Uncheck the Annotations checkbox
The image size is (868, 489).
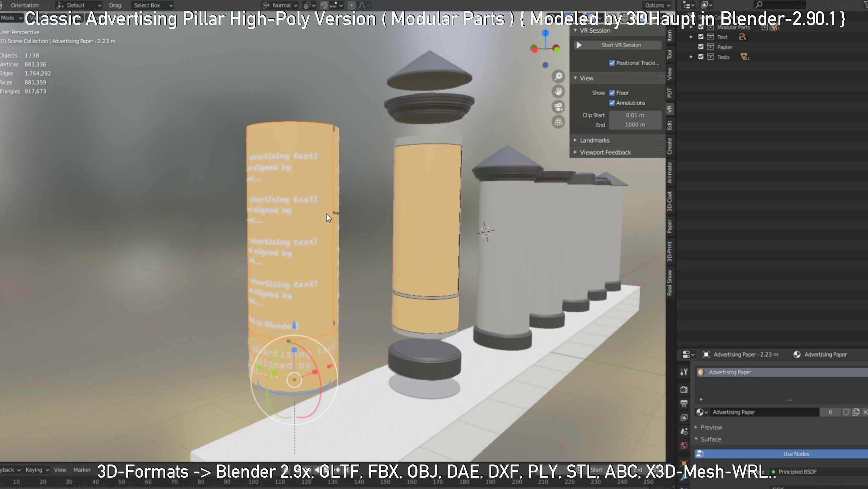coord(612,103)
